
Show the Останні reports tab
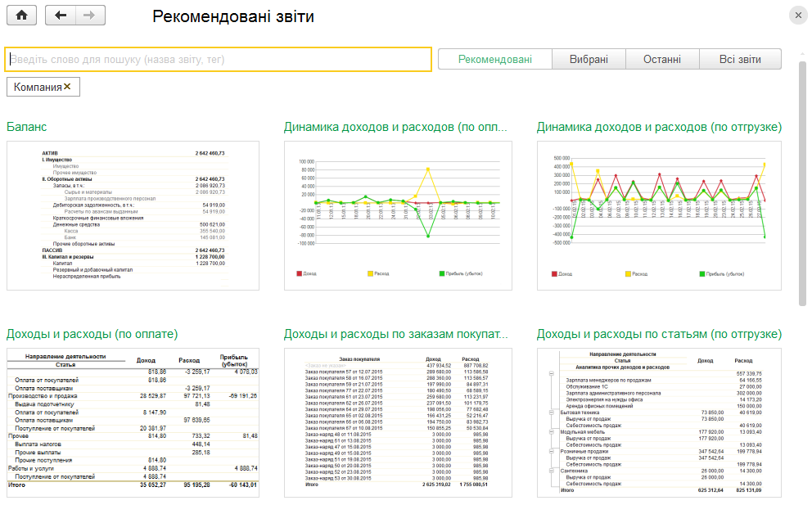662,60
